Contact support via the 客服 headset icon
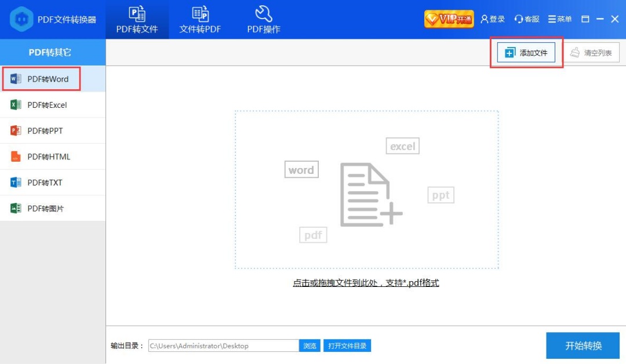626x364 pixels. [526, 19]
